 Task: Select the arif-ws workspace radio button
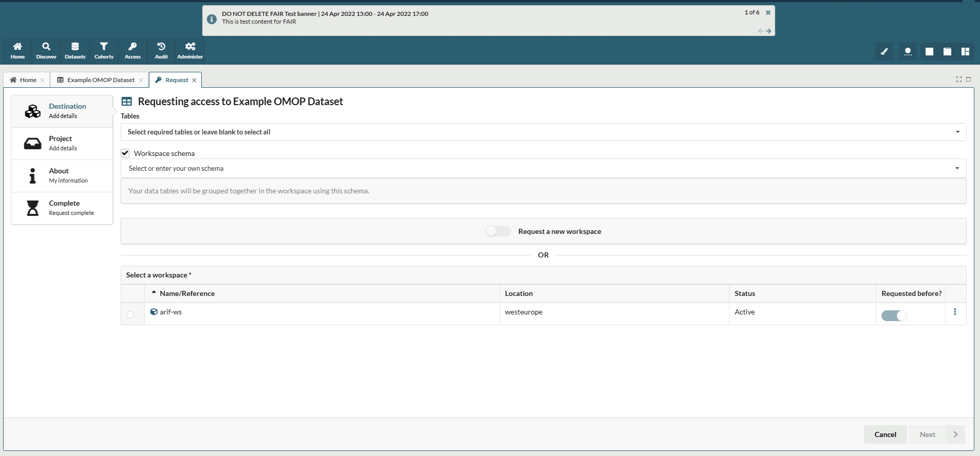point(130,314)
